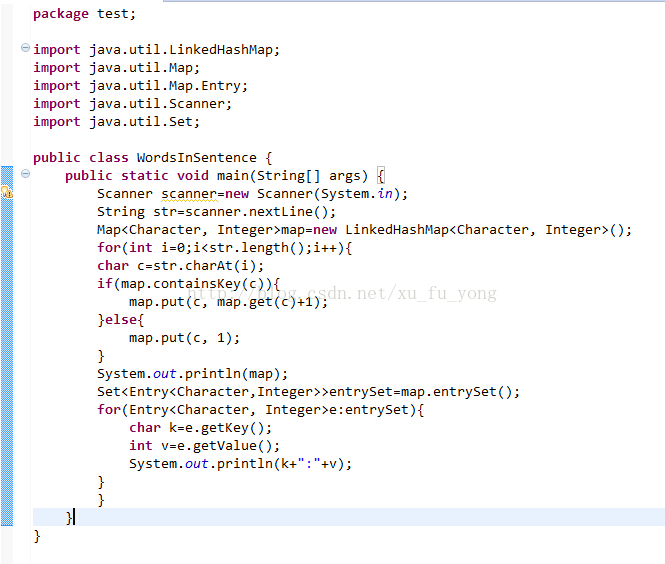Click import java.util.Map.Entry line
Image resolution: width=665 pixels, height=564 pixels.
click(x=140, y=86)
